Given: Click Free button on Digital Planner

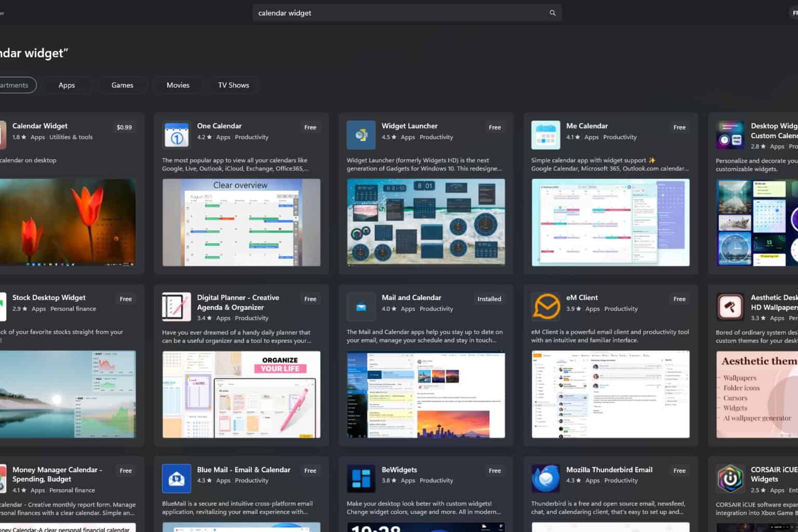Looking at the screenshot, I should (x=310, y=299).
